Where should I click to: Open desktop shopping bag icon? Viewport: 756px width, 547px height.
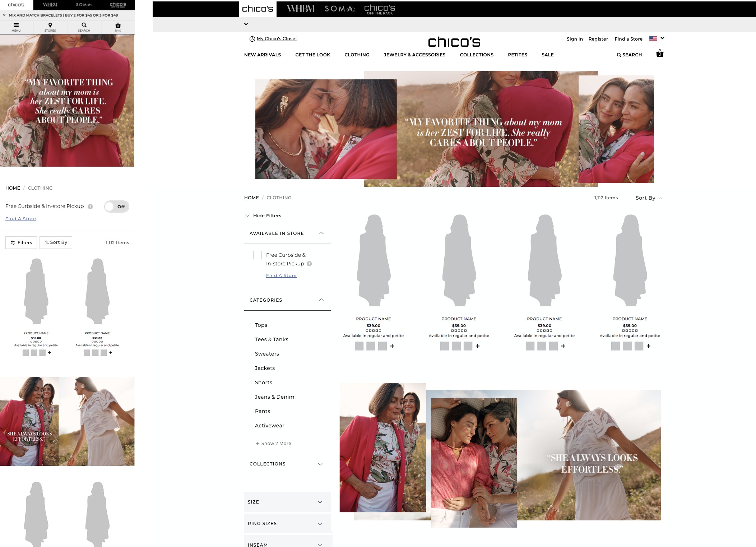pyautogui.click(x=659, y=54)
